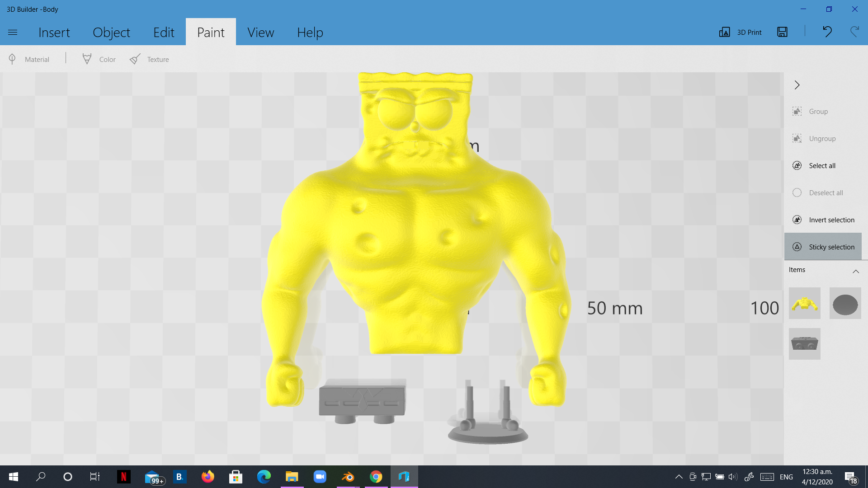Screen dimensions: 868x488
Task: Switch to the Object tab
Action: tap(111, 32)
